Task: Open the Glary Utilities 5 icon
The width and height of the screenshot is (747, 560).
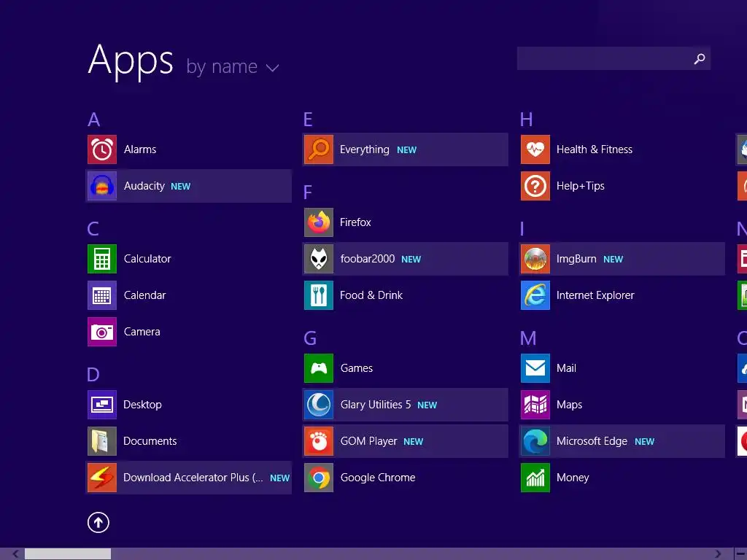Action: [319, 405]
